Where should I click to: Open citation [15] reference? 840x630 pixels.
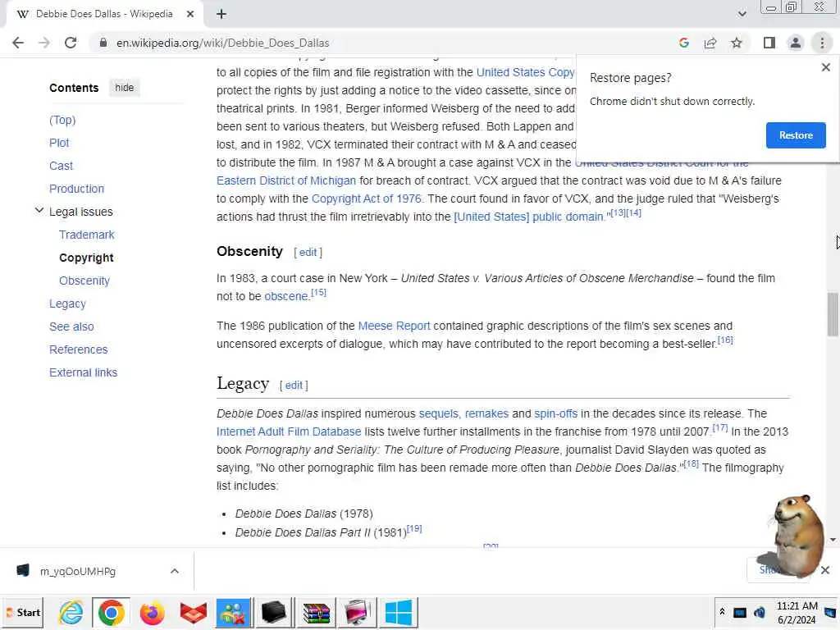click(x=318, y=293)
